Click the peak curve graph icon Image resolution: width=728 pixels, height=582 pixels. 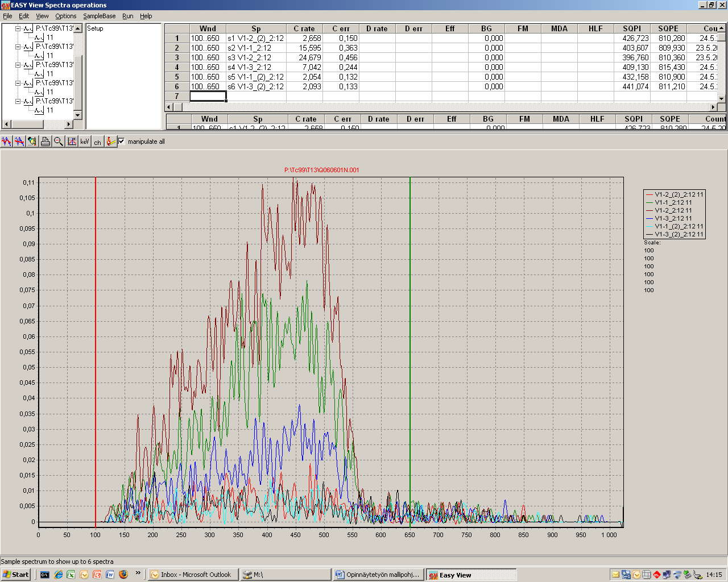point(72,142)
